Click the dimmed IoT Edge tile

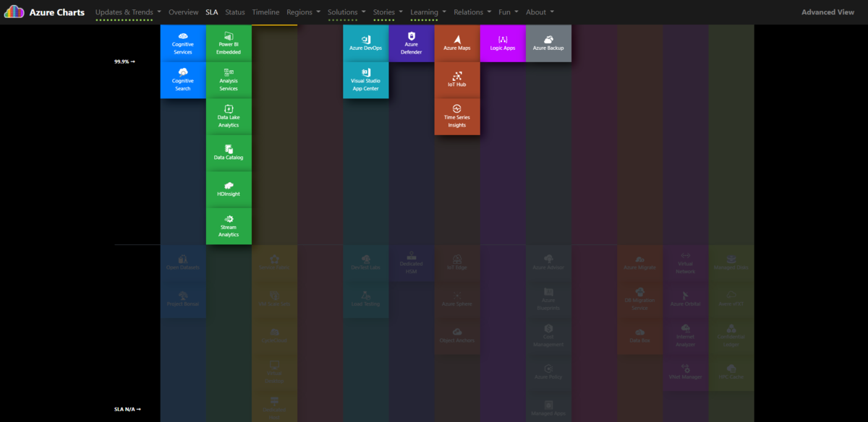coord(456,263)
